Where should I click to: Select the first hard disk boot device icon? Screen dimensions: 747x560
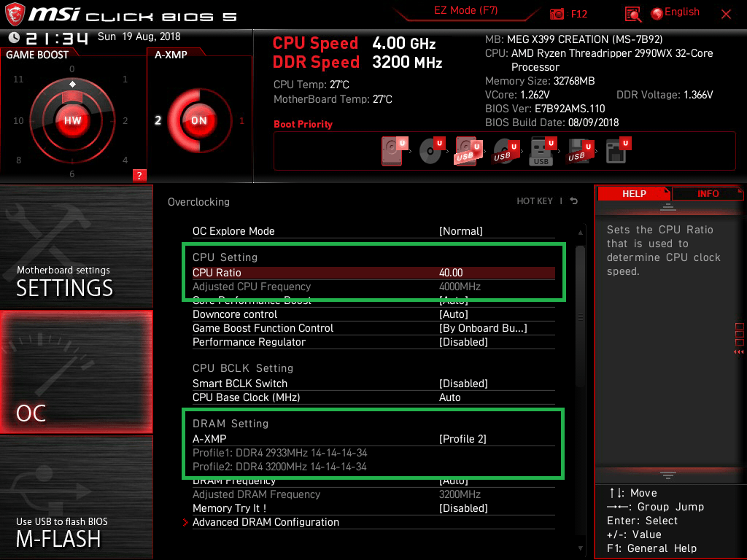coord(394,151)
